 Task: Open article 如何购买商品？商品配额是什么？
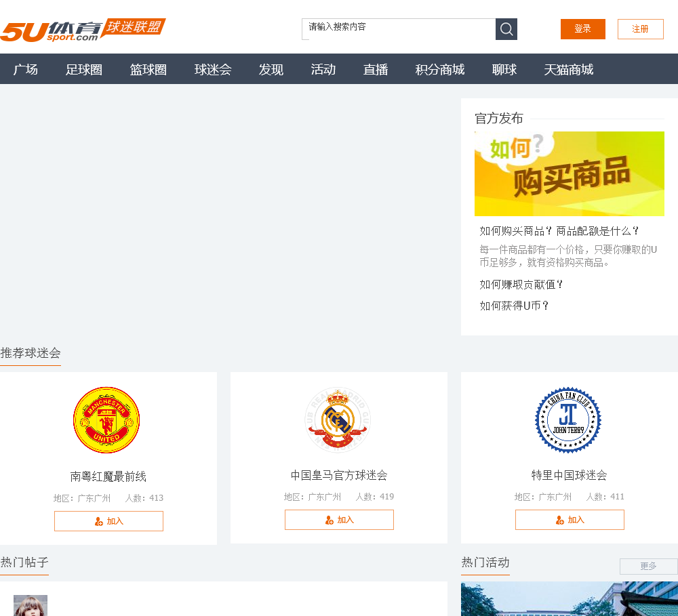[559, 231]
